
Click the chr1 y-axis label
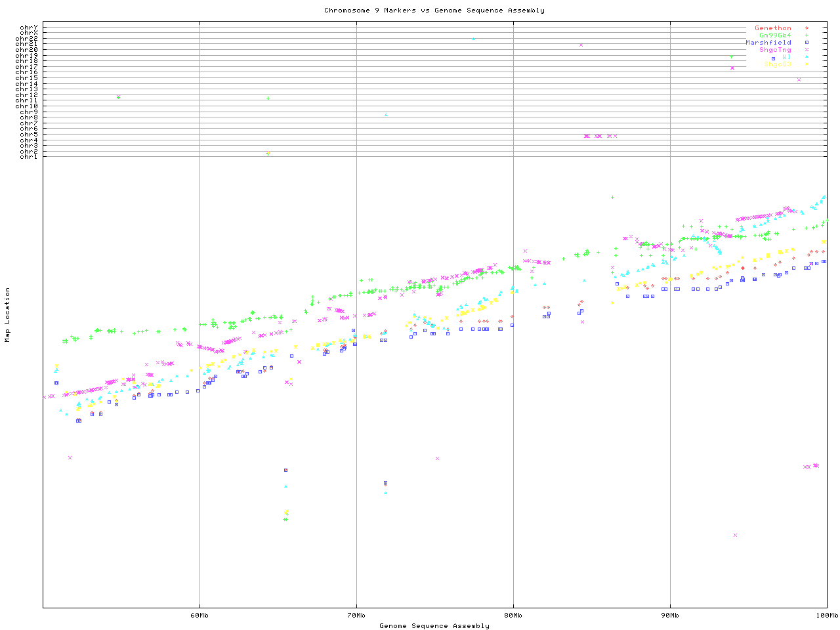pos(29,157)
